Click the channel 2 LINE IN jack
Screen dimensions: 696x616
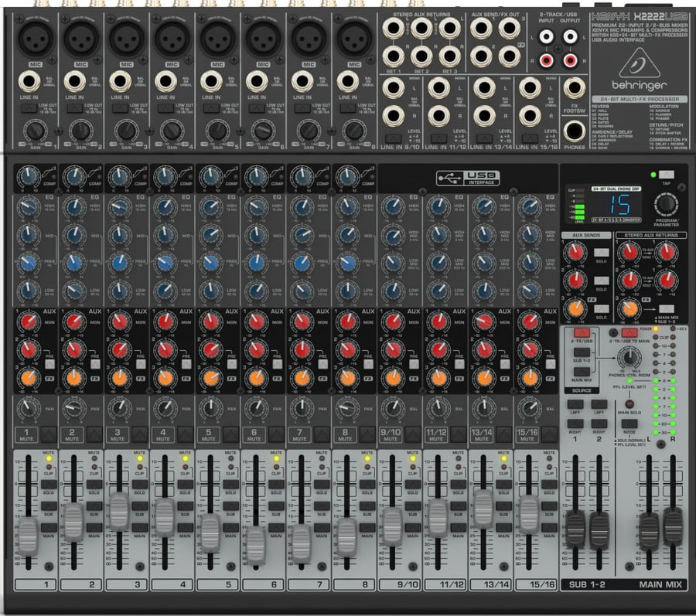coord(74,82)
